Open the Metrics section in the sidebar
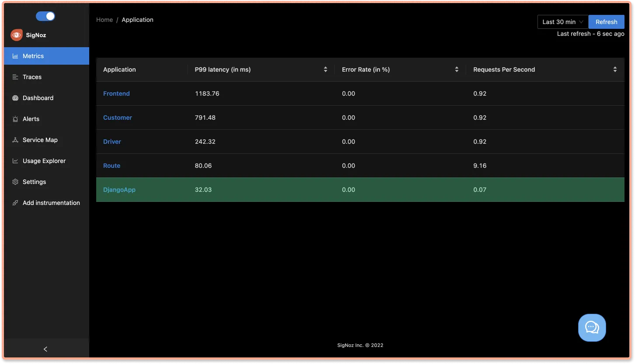635x364 pixels. pos(33,55)
